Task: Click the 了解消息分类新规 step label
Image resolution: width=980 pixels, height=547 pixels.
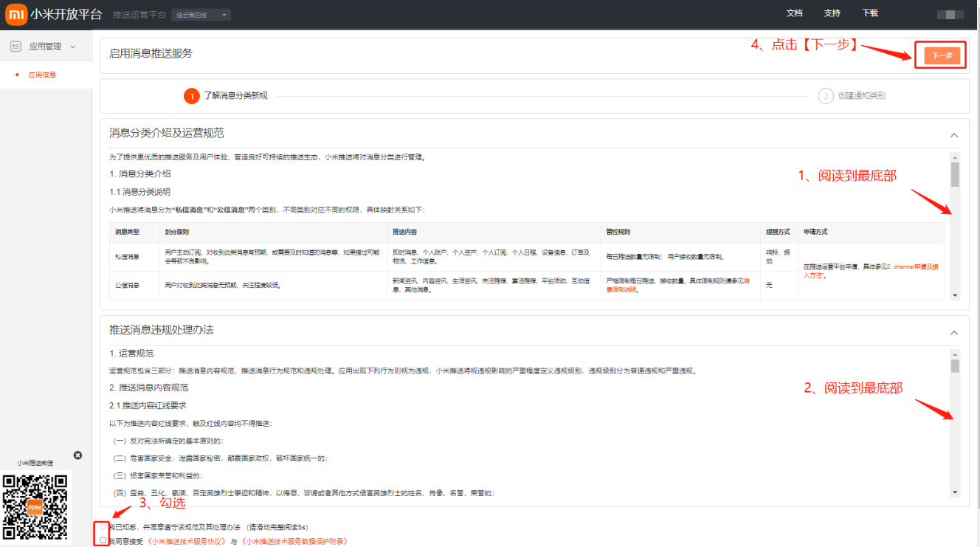Action: point(236,96)
